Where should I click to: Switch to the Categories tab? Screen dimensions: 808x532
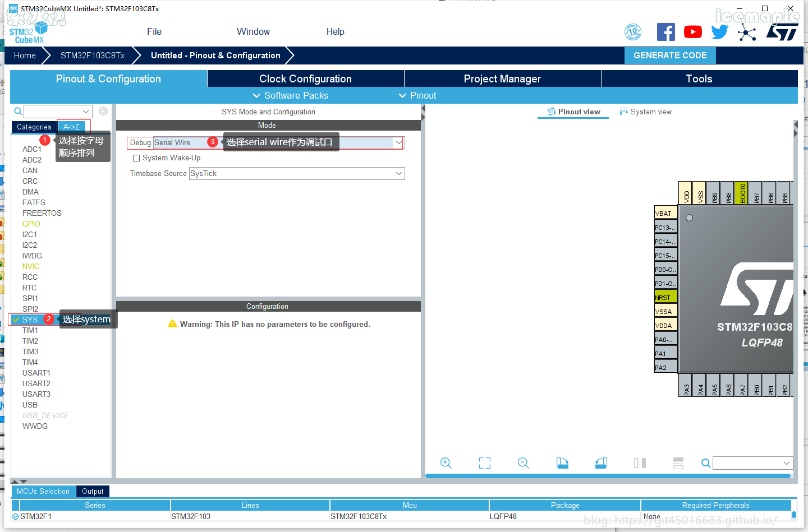pos(34,127)
